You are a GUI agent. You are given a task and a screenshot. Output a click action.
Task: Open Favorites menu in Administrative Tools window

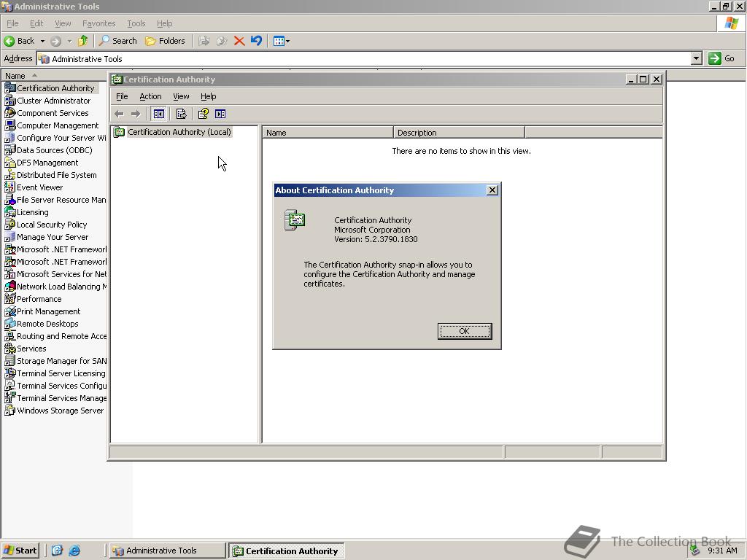(x=98, y=23)
